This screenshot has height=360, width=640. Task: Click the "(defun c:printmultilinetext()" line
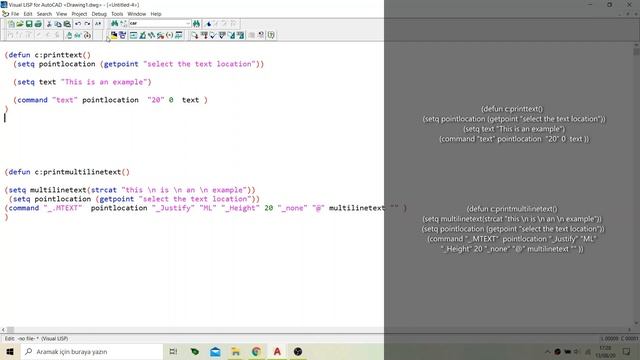(x=67, y=172)
